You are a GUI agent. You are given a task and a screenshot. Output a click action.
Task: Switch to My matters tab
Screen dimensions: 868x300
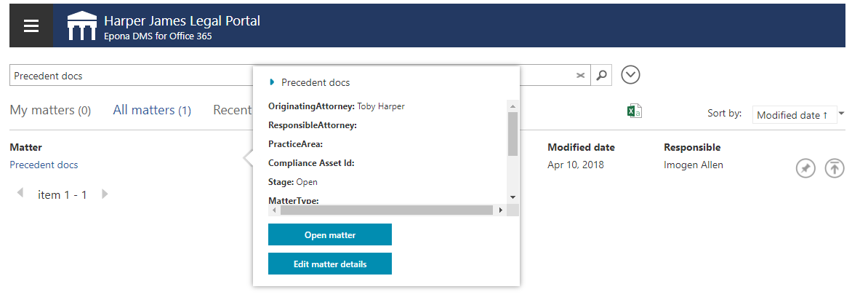50,111
